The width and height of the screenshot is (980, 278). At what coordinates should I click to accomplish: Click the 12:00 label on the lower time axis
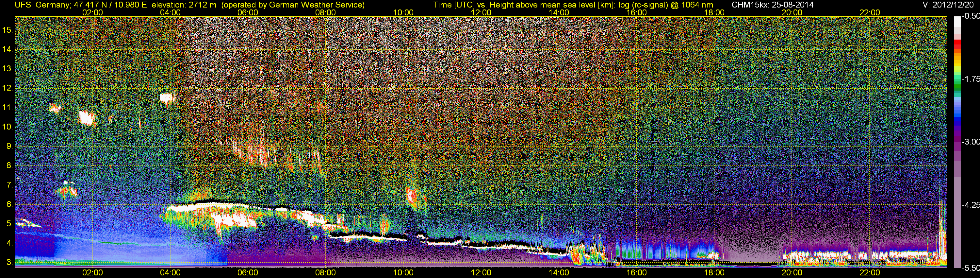coord(481,273)
